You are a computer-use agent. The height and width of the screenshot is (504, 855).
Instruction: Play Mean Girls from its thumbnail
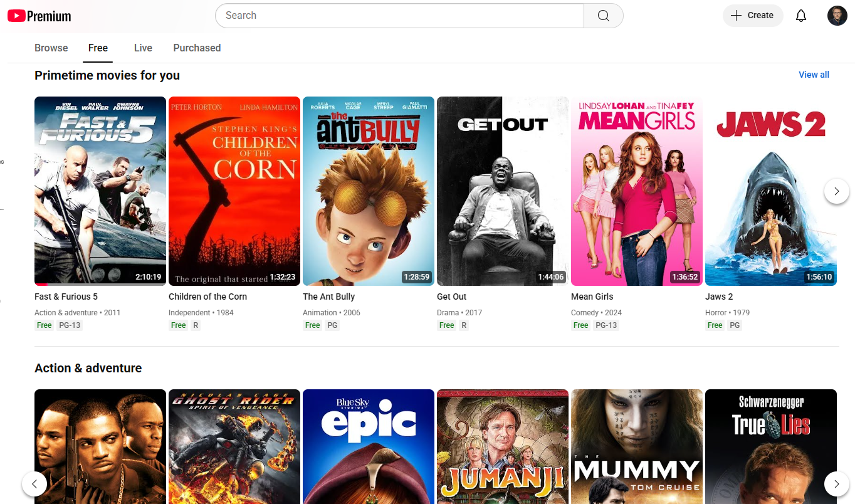(636, 191)
